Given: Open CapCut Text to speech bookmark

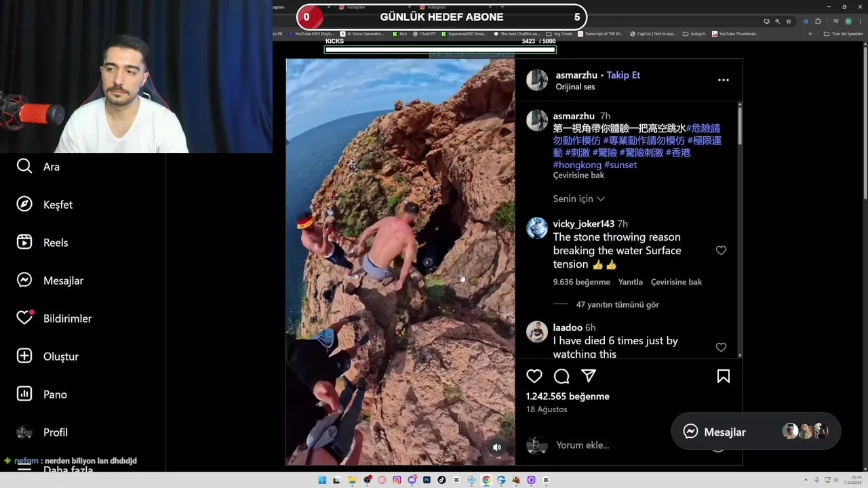Looking at the screenshot, I should (654, 33).
